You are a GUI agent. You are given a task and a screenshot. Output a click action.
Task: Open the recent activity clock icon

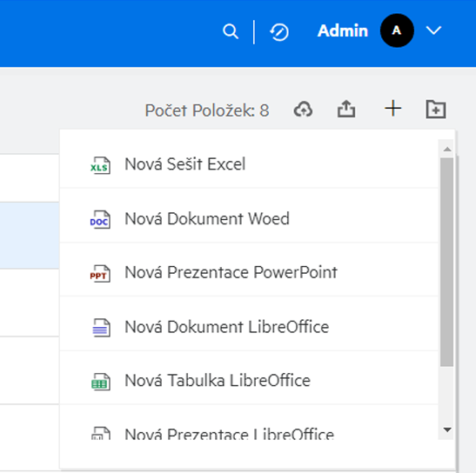tap(279, 32)
